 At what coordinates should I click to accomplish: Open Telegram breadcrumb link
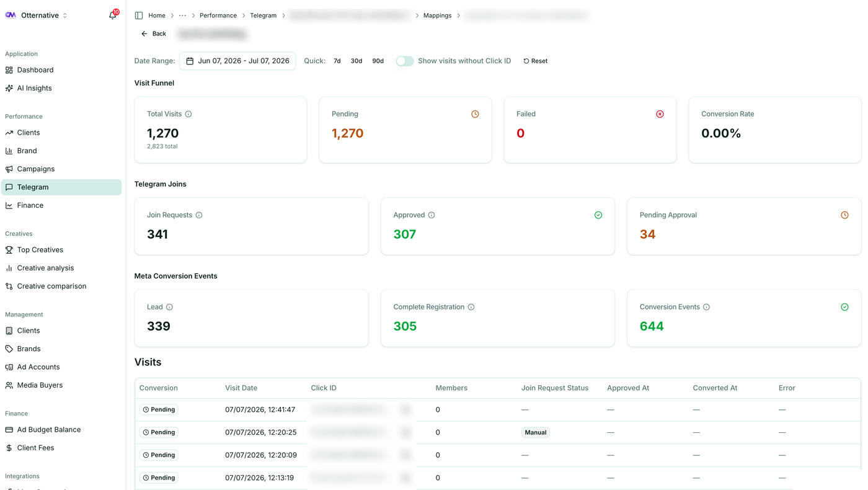tap(263, 16)
